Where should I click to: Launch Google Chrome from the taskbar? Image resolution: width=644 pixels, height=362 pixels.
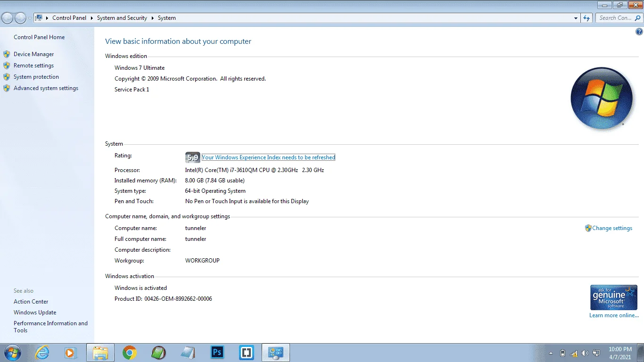click(130, 353)
